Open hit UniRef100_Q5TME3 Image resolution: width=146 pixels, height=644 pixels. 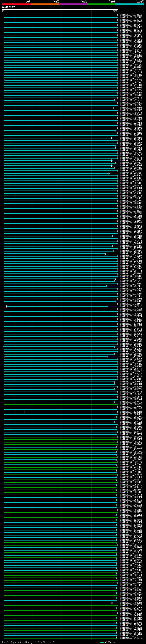(x=131, y=286)
